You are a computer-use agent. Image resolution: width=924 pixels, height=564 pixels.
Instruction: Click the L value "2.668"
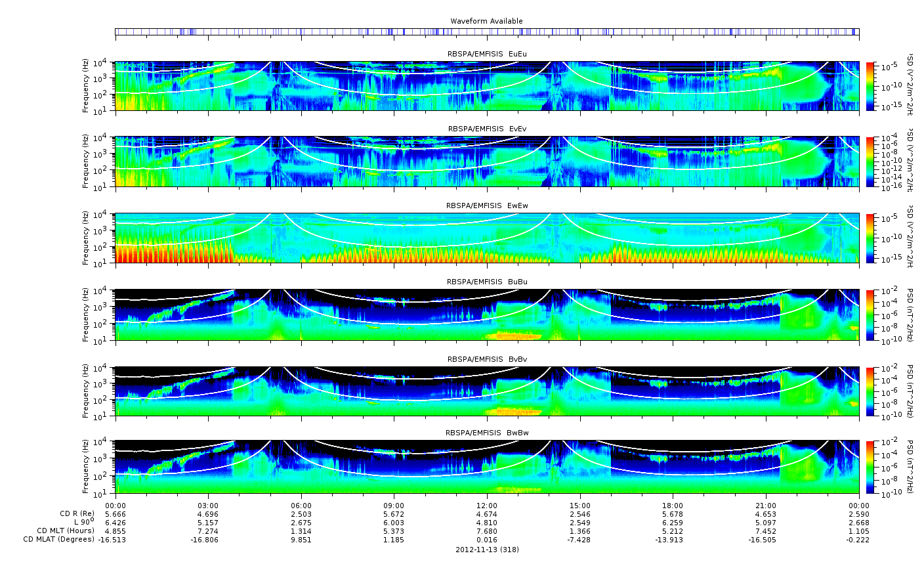point(859,522)
